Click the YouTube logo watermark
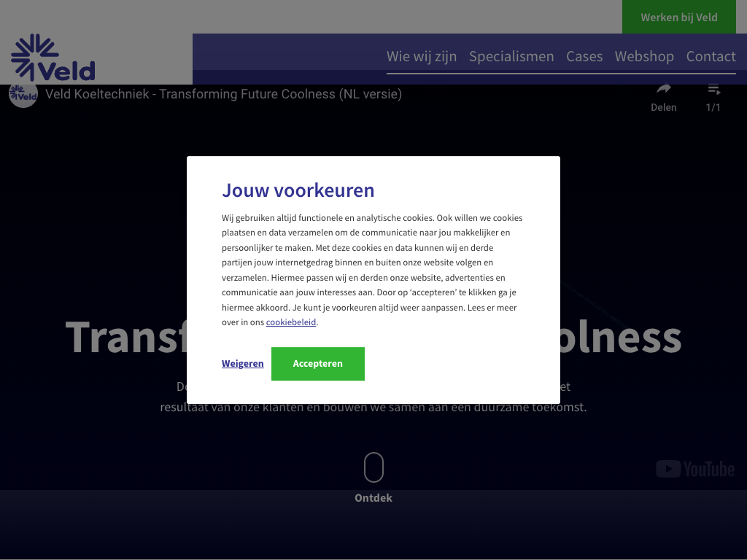Viewport: 747px width, 560px height. [x=694, y=469]
